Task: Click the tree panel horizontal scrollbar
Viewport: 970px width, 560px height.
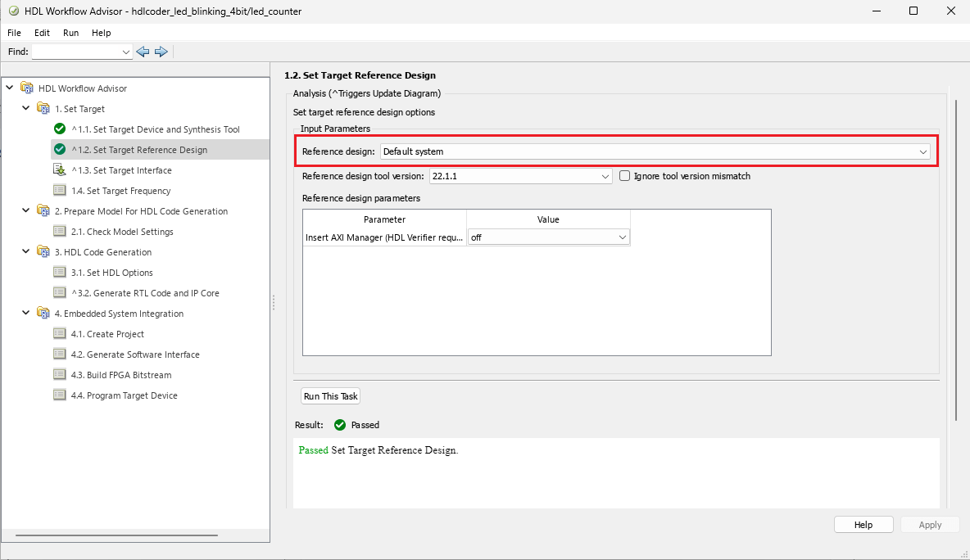Action: point(116,535)
